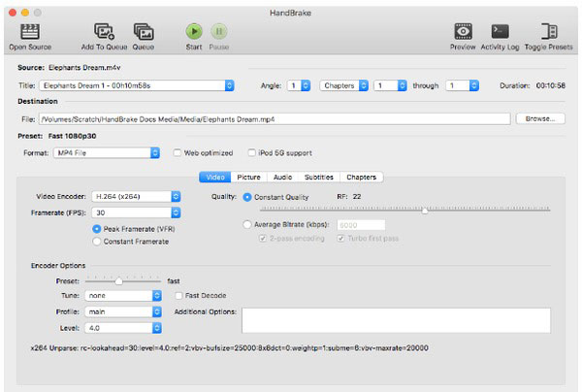
Task: Open the Chapters range type dropdown
Action: [x=343, y=85]
